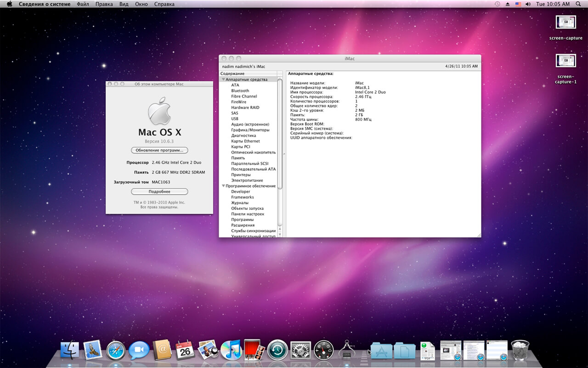Select Параллельный SCSI in the sidebar
The width and height of the screenshot is (588, 368).
(x=250, y=164)
